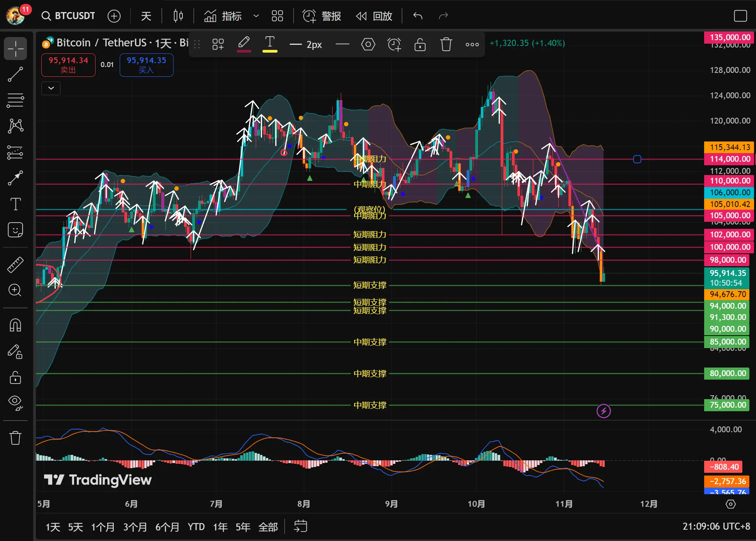Toggle lock all drawings in sidebar
The height and width of the screenshot is (541, 756).
pyautogui.click(x=15, y=377)
